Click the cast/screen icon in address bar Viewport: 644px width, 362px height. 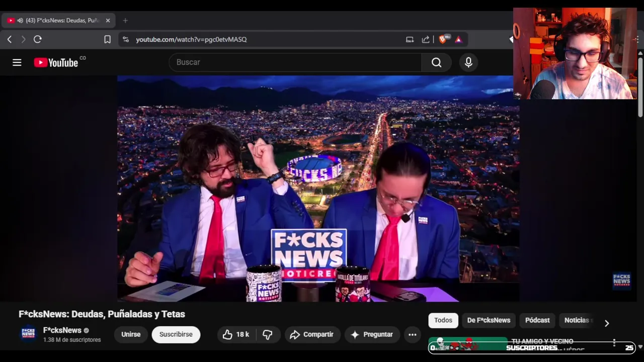click(410, 39)
